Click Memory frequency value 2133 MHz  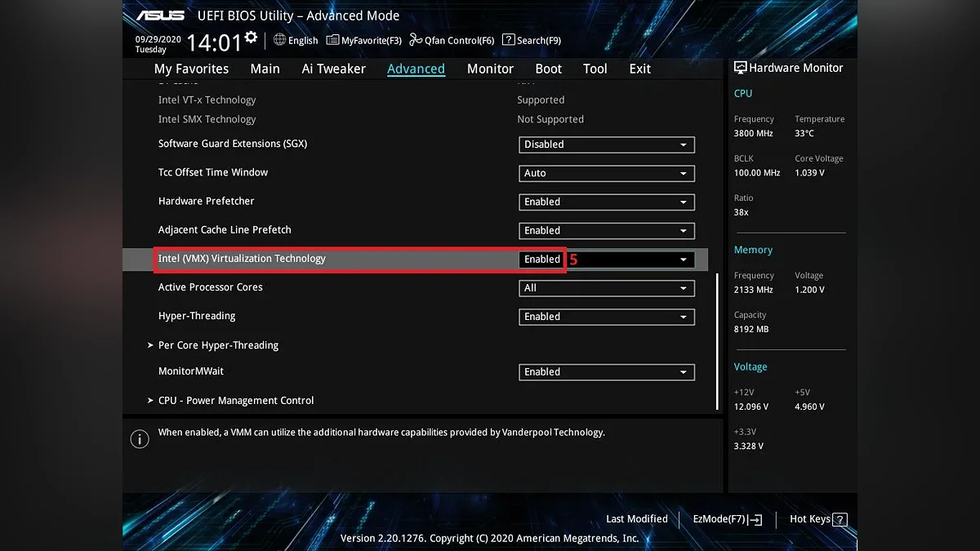(x=753, y=291)
